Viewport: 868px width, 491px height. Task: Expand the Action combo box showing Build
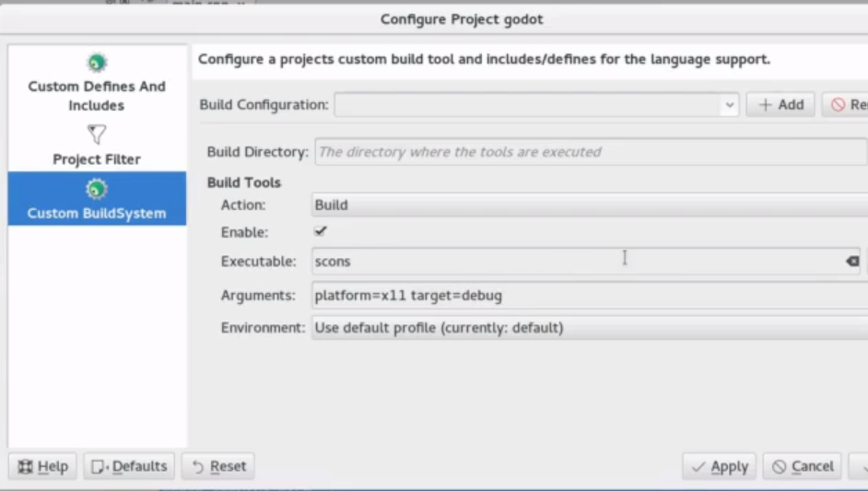click(x=590, y=205)
